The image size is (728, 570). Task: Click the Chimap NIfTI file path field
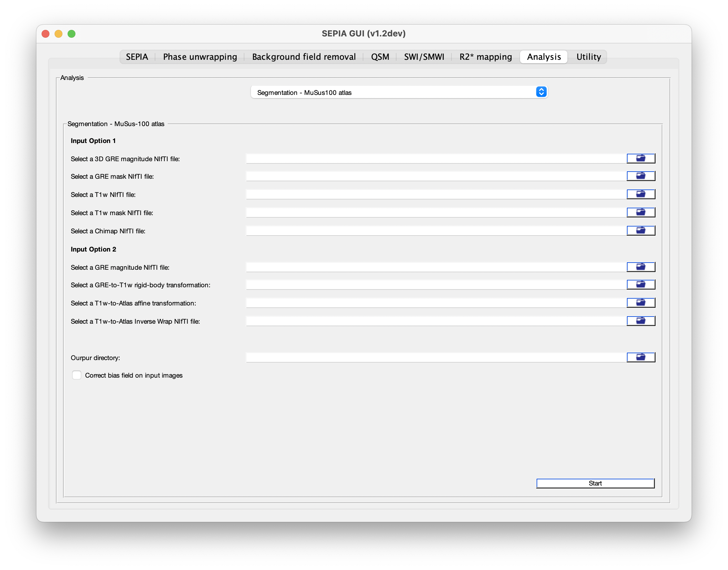pos(436,231)
